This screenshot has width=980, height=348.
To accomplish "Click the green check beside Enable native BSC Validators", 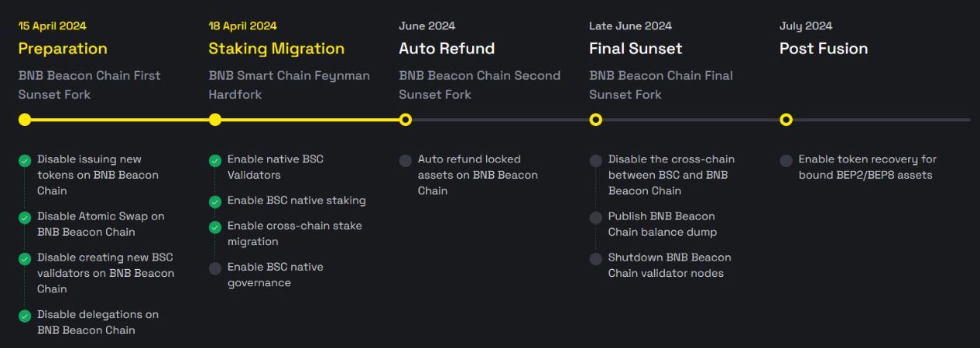I will (x=215, y=161).
